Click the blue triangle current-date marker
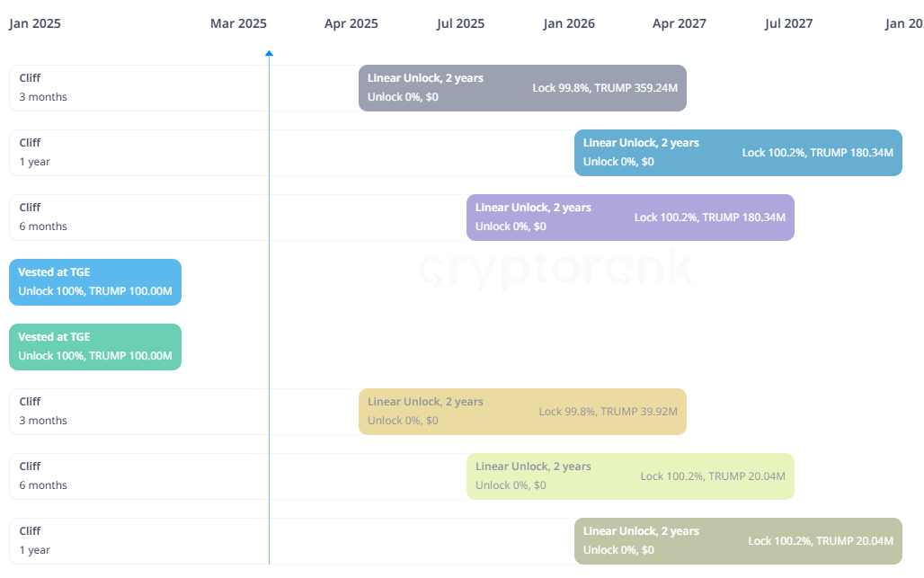The width and height of the screenshot is (924, 578). pyautogui.click(x=270, y=54)
